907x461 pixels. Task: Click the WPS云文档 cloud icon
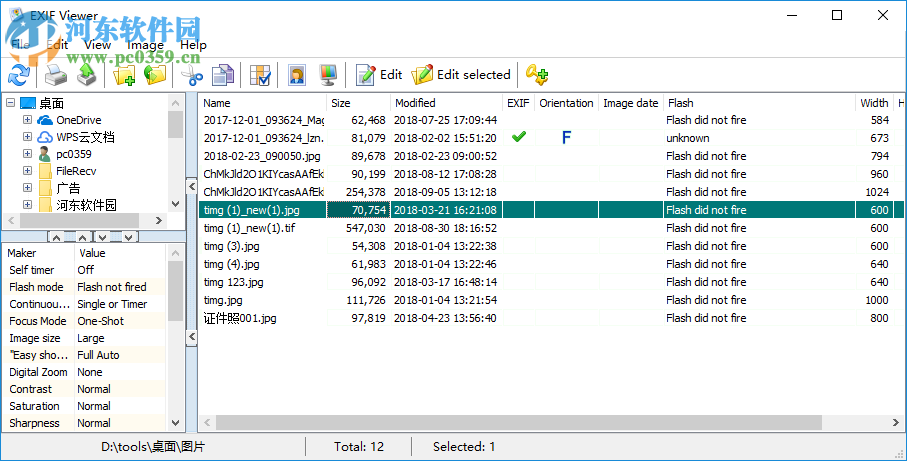tap(45, 138)
